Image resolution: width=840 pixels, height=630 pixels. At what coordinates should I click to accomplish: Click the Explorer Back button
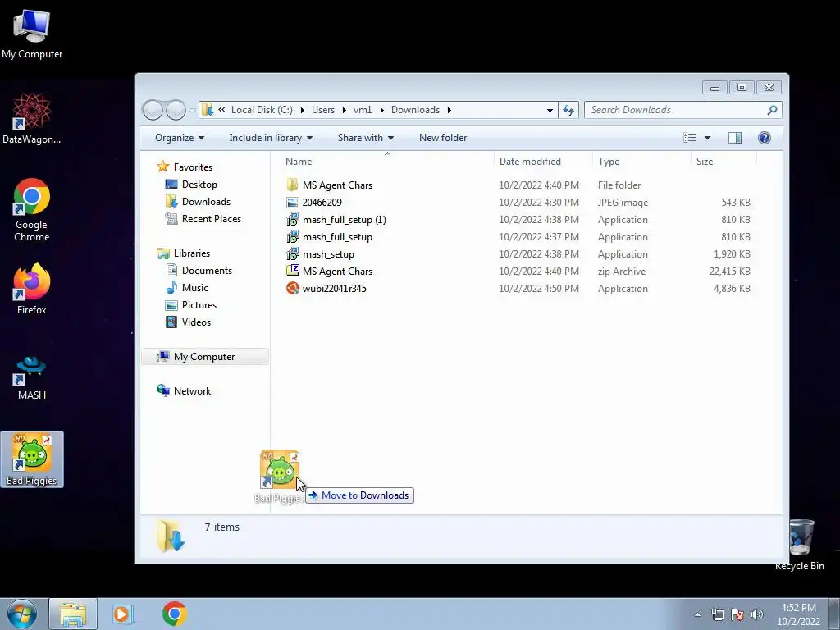pos(153,110)
